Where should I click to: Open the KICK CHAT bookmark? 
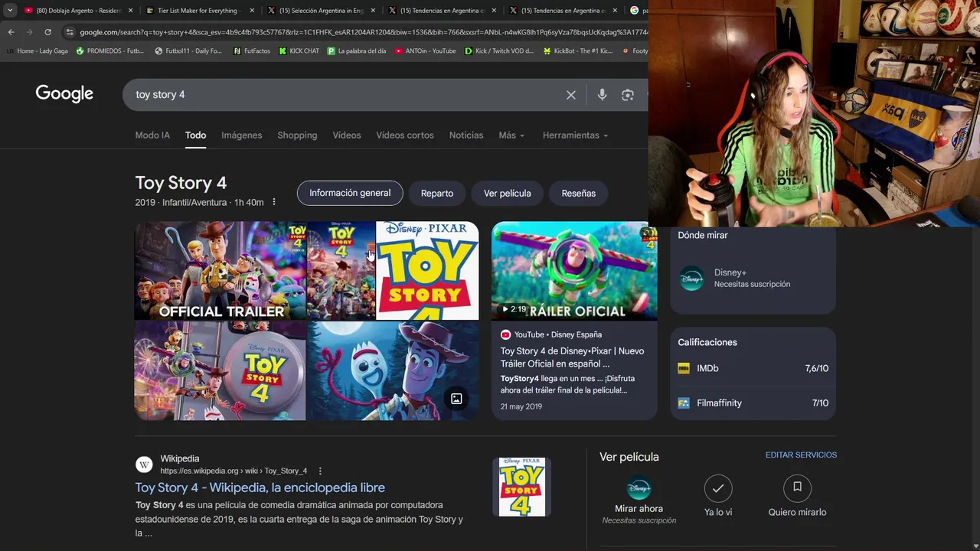pyautogui.click(x=299, y=51)
